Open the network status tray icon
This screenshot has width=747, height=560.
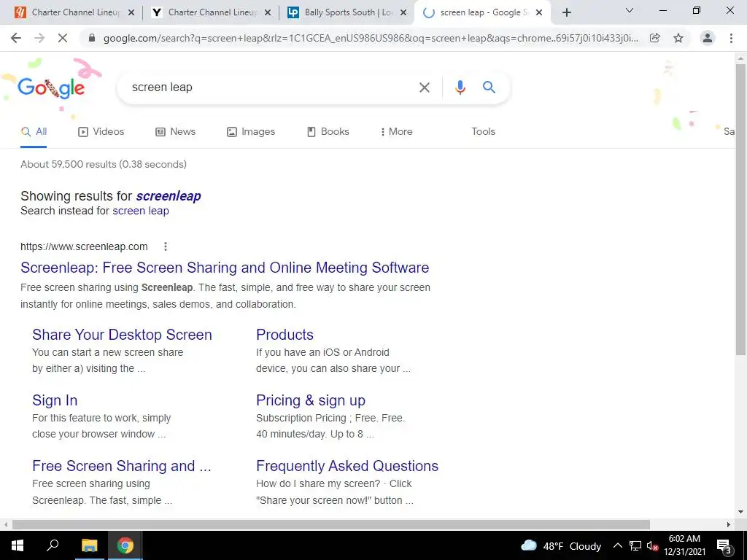tap(635, 545)
